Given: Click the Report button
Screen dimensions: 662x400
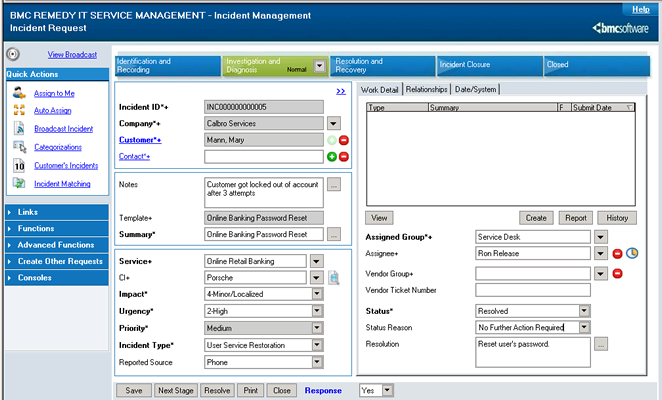Looking at the screenshot, I should (x=576, y=218).
